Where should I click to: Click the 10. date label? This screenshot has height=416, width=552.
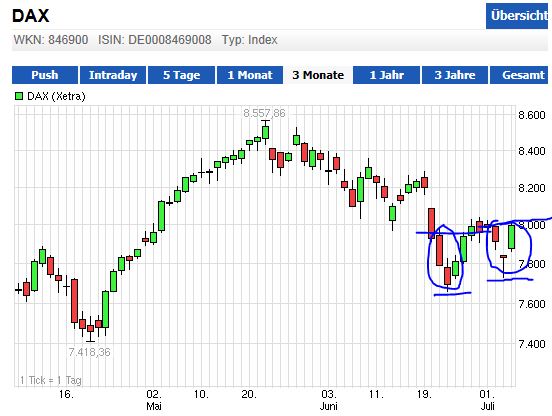tap(201, 394)
